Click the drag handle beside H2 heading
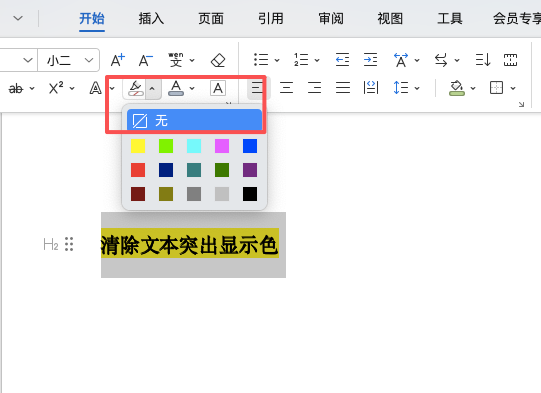 pyautogui.click(x=69, y=244)
